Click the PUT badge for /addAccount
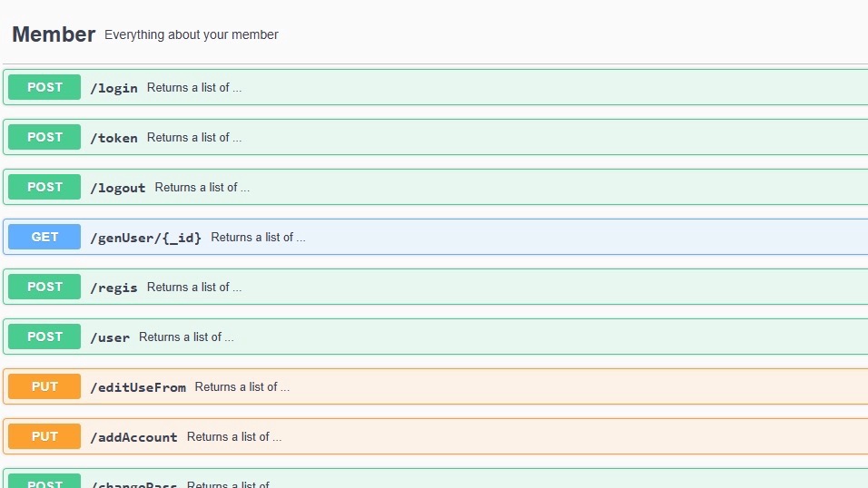The width and height of the screenshot is (868, 488). 44,436
